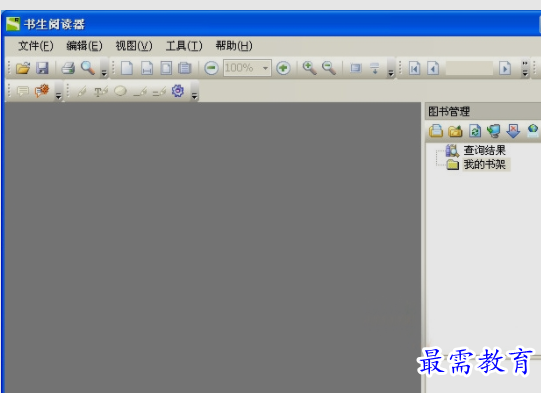Select the ellipse annotation tool
The height and width of the screenshot is (393, 541).
[x=120, y=91]
